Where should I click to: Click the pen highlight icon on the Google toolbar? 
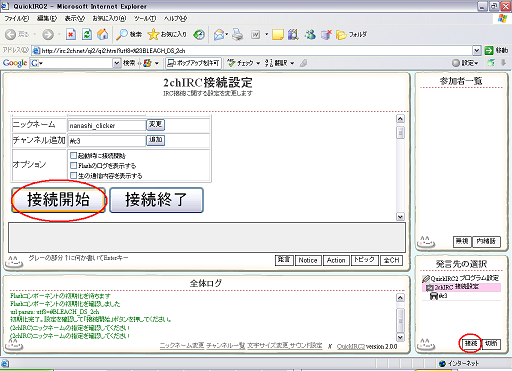(303, 63)
